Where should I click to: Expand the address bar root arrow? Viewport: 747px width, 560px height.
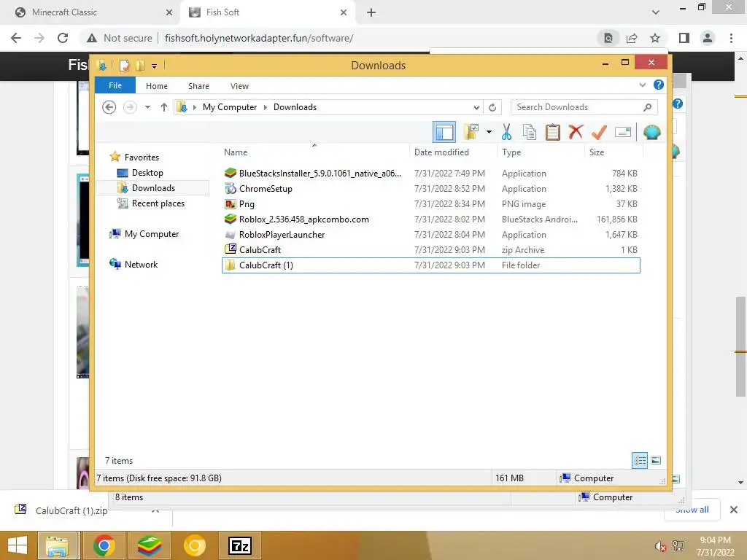tap(194, 107)
